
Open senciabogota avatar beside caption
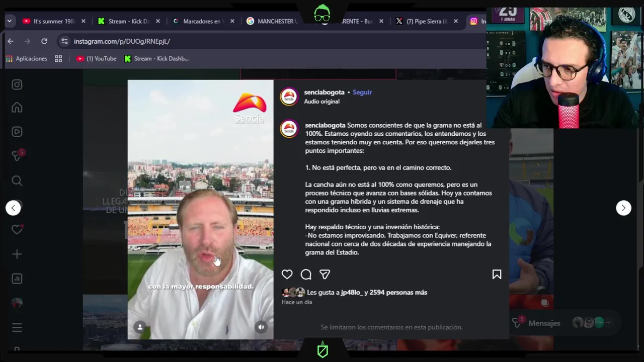click(x=289, y=129)
